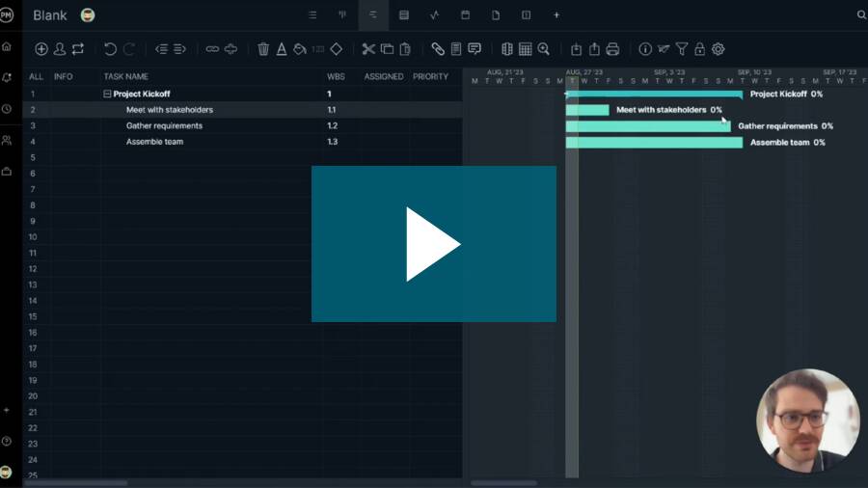Open the paint bucket fill color
The width and height of the screenshot is (868, 488).
[x=300, y=49]
